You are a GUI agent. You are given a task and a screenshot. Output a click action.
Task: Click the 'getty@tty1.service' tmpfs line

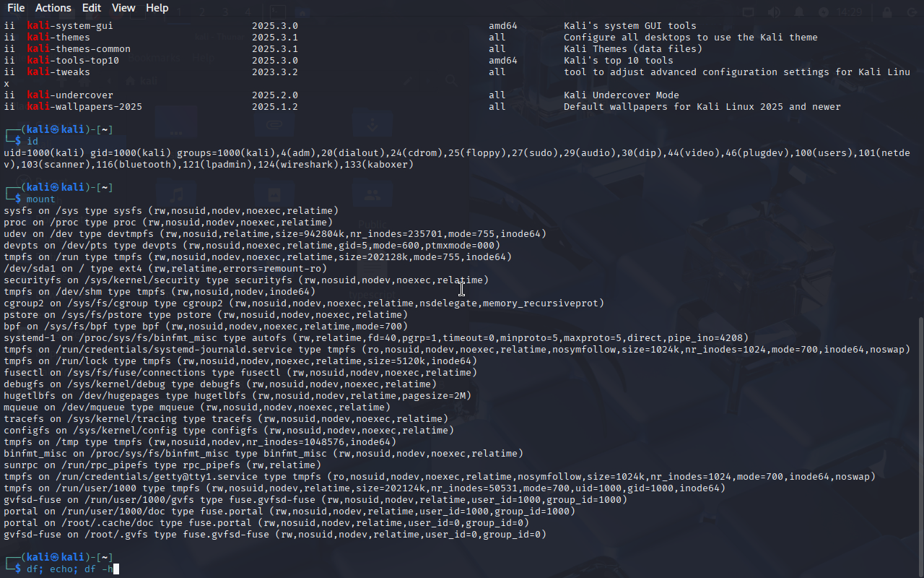pos(440,477)
